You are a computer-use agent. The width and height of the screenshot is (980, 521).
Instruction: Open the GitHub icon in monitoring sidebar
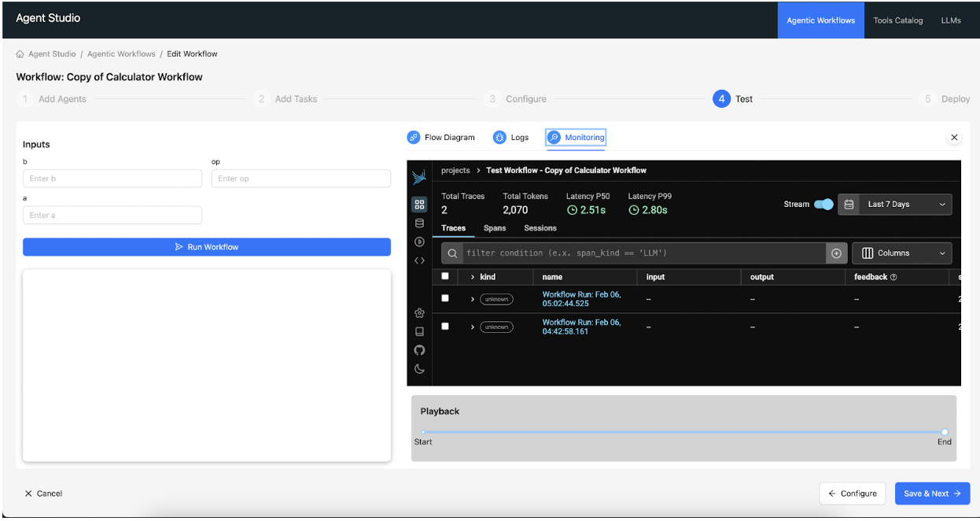[419, 350]
